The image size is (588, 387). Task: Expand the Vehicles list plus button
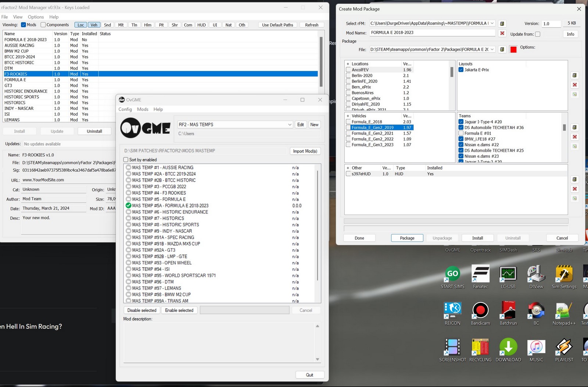coord(348,116)
